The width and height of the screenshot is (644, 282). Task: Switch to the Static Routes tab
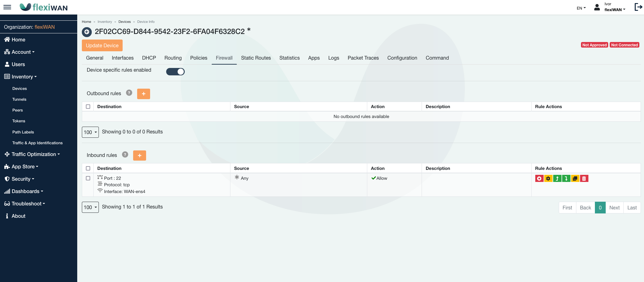(x=256, y=58)
